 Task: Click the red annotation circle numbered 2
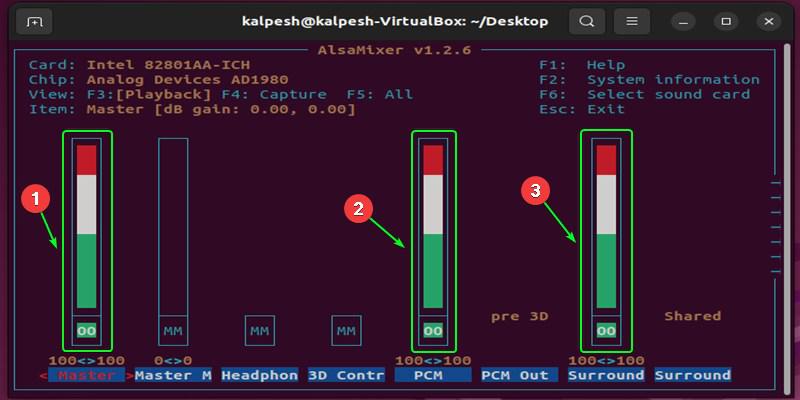(x=358, y=209)
